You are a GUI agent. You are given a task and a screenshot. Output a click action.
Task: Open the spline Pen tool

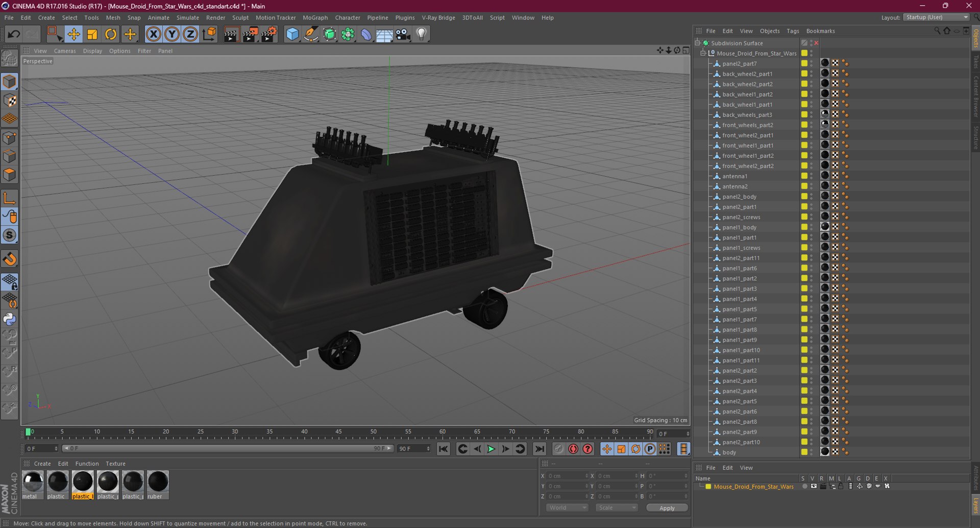click(311, 34)
